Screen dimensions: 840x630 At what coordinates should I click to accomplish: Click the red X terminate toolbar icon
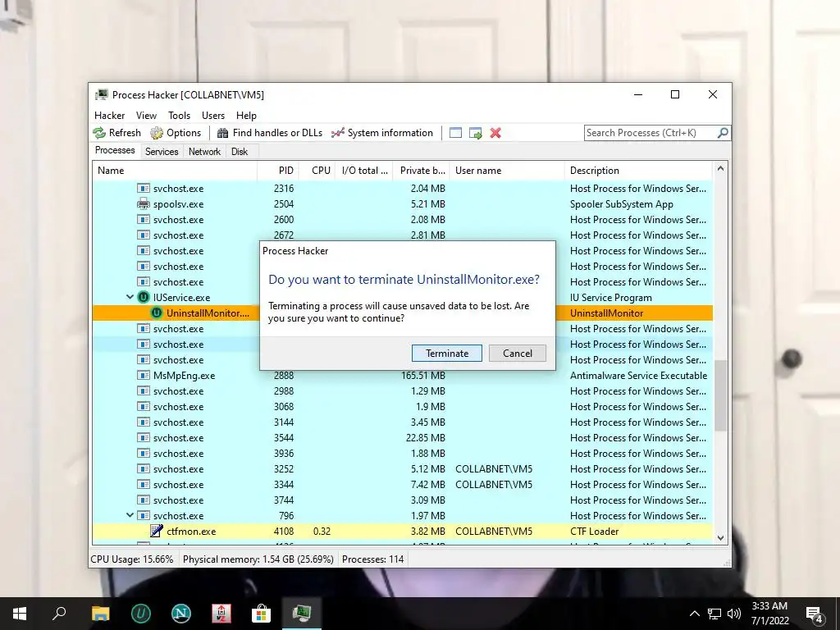point(495,133)
